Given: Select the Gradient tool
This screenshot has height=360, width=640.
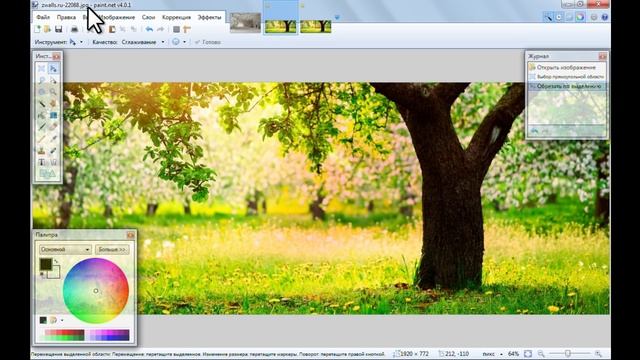Looking at the screenshot, I should pyautogui.click(x=53, y=116).
